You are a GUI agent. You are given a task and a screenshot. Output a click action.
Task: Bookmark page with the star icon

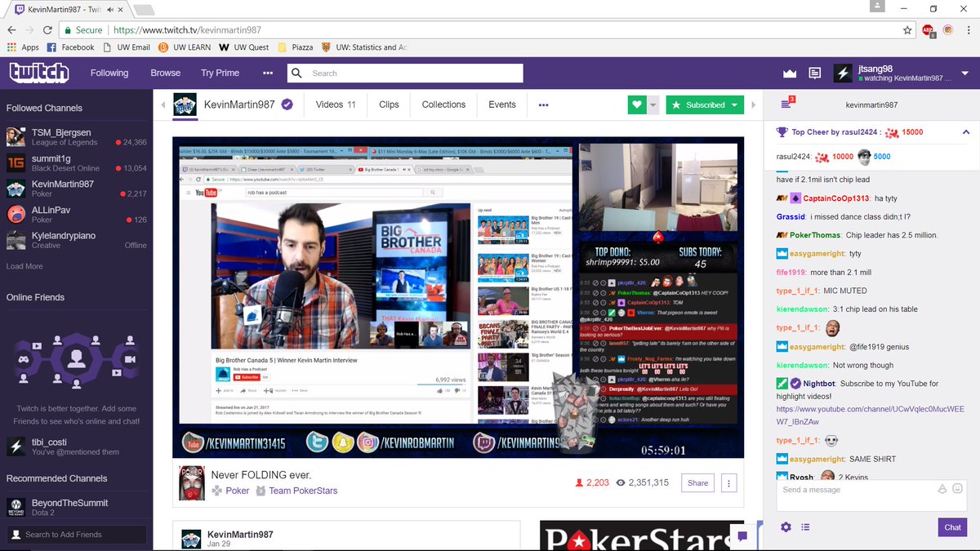(x=908, y=30)
